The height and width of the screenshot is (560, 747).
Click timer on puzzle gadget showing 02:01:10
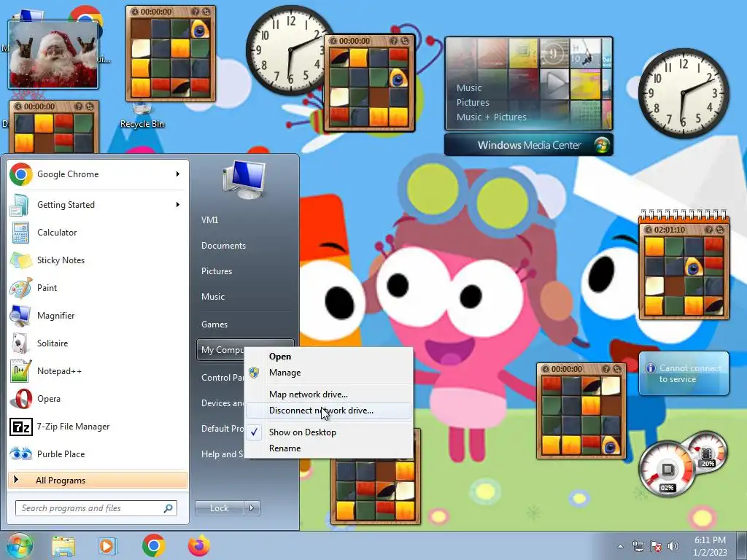670,230
